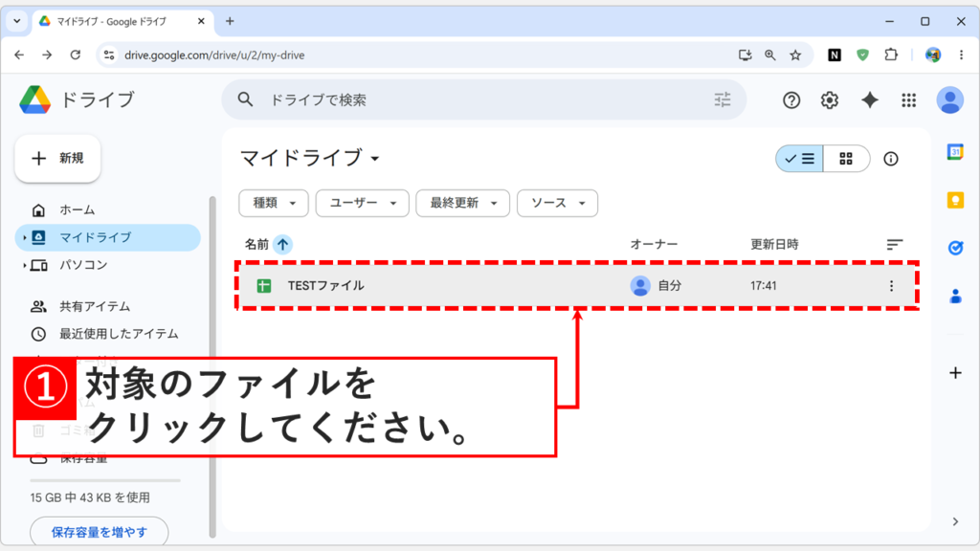This screenshot has height=551, width=980.
Task: Click the 更新日時 column header
Action: coord(774,244)
